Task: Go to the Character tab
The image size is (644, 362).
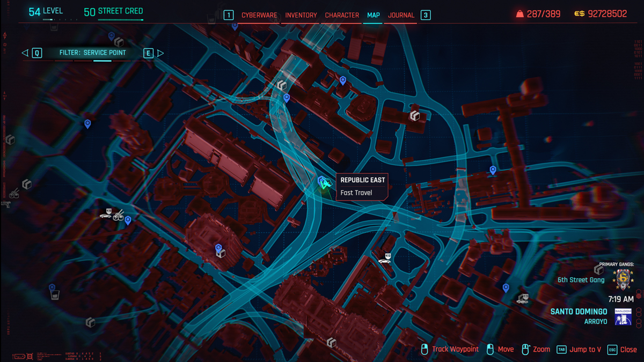Action: pos(342,15)
